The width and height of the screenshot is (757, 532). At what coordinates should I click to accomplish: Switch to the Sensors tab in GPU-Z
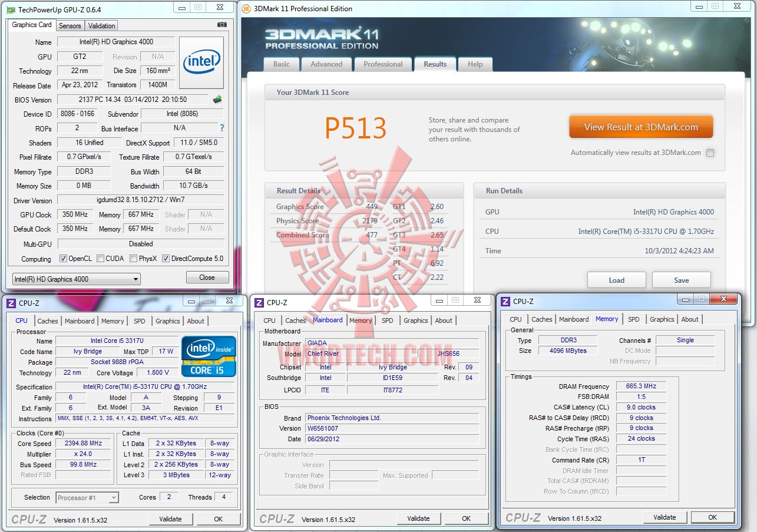click(70, 26)
